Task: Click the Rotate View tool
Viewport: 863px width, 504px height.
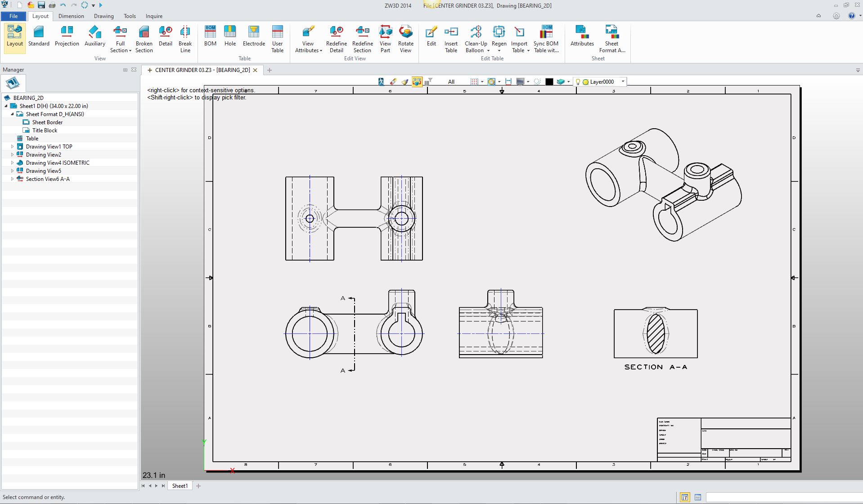Action: click(x=406, y=39)
